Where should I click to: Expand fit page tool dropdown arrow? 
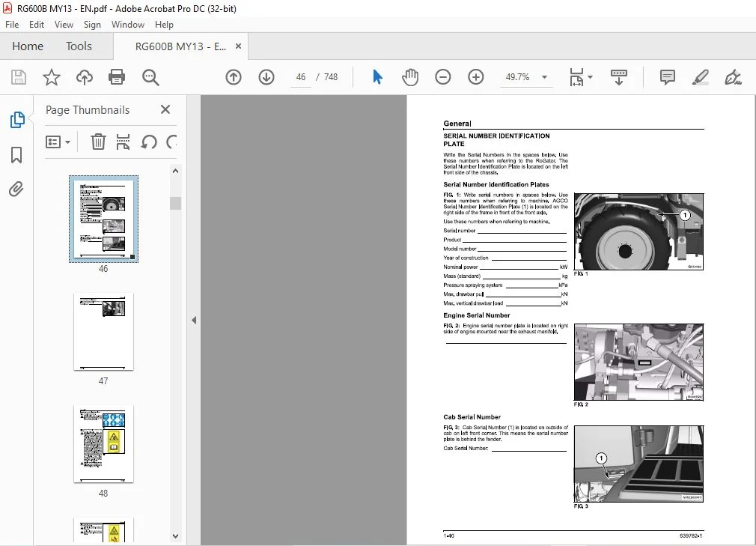tap(590, 77)
